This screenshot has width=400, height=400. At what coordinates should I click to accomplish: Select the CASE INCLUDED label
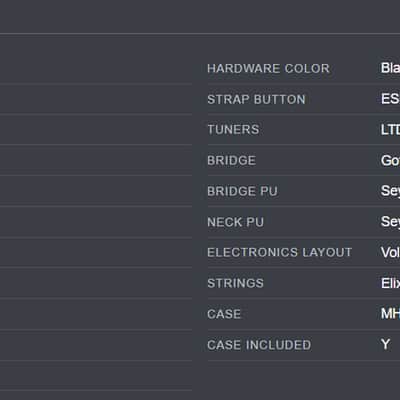259,345
